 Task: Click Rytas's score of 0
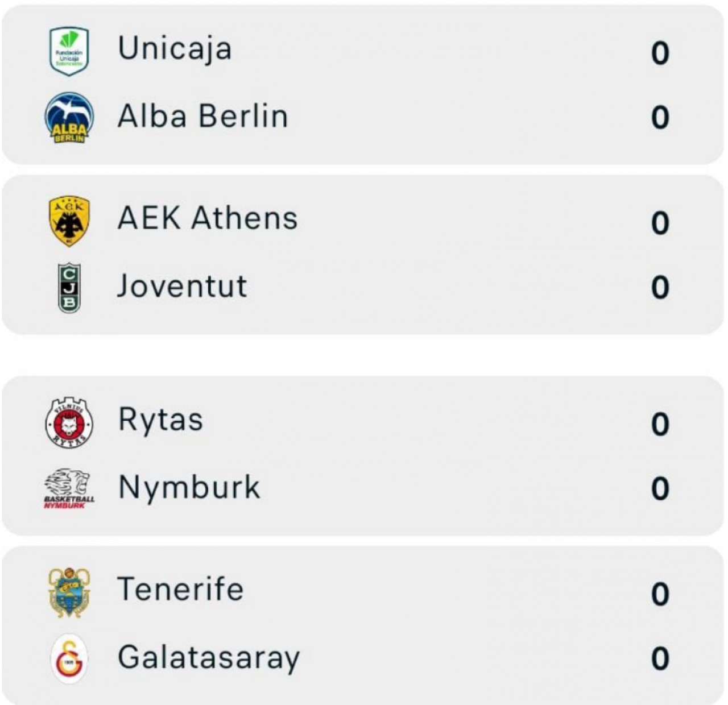click(660, 425)
